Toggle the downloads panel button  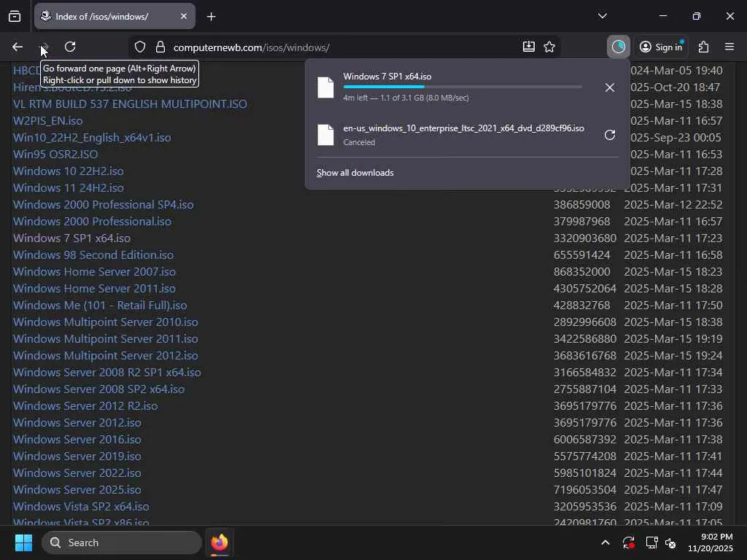pyautogui.click(x=619, y=47)
